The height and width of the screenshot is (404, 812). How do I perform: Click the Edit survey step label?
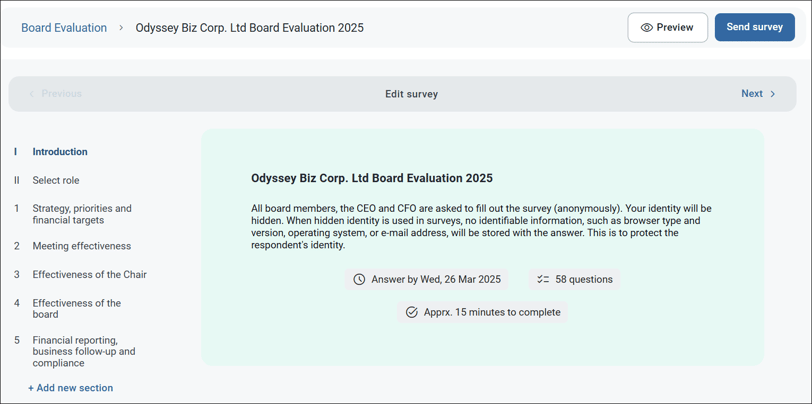point(412,94)
